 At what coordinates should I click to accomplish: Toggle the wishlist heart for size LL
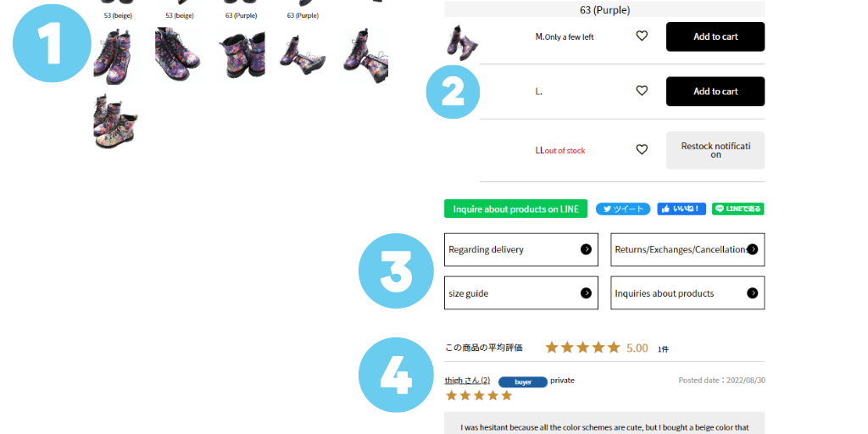(x=642, y=149)
